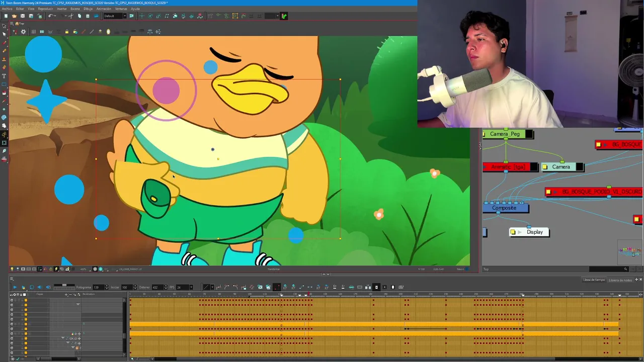Screen dimensions: 644x362
Task: Open the Vista menu
Action: click(31, 9)
